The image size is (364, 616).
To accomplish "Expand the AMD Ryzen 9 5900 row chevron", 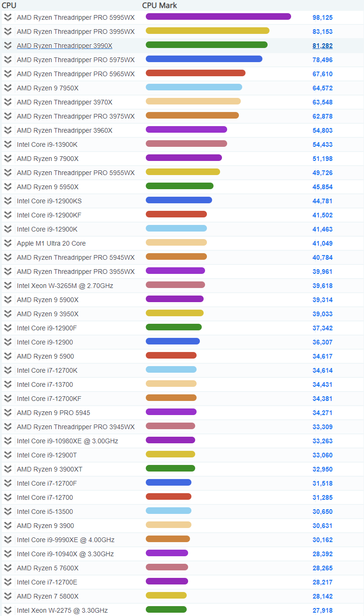I will 8,356.
